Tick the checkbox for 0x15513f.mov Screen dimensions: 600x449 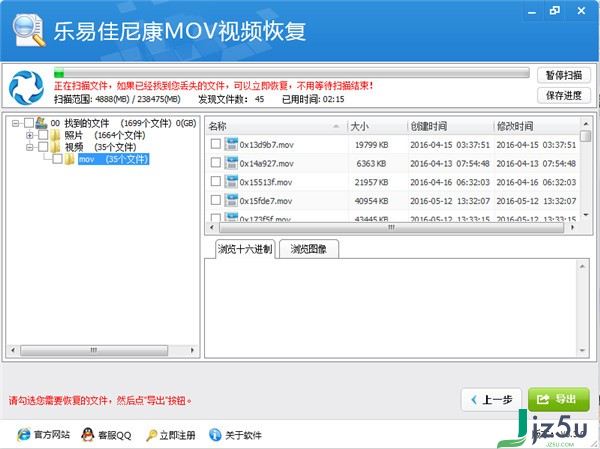(x=216, y=181)
